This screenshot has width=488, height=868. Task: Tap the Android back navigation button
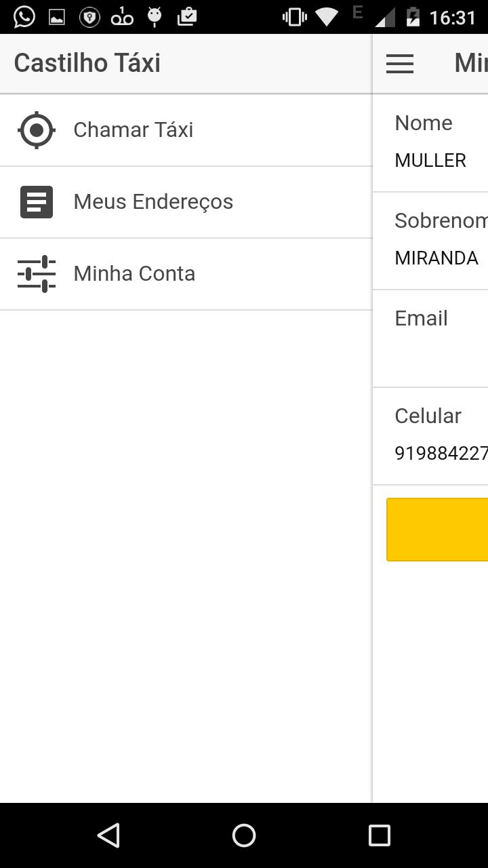tap(108, 835)
